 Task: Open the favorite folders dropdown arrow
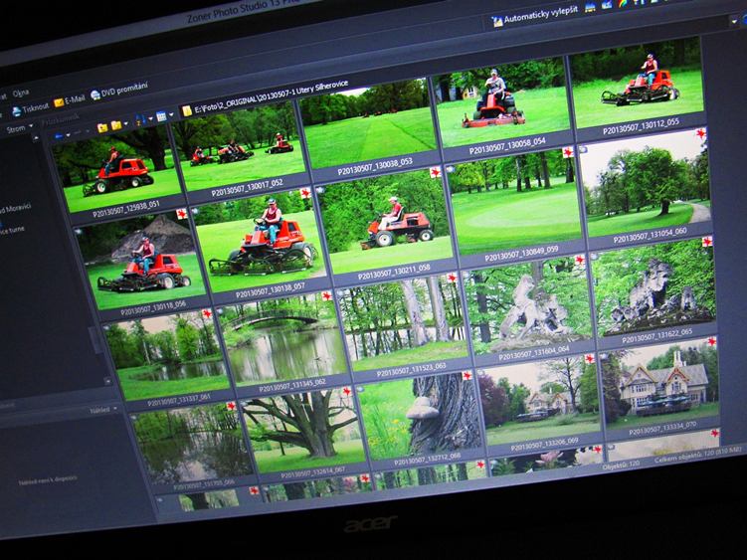[x=125, y=123]
